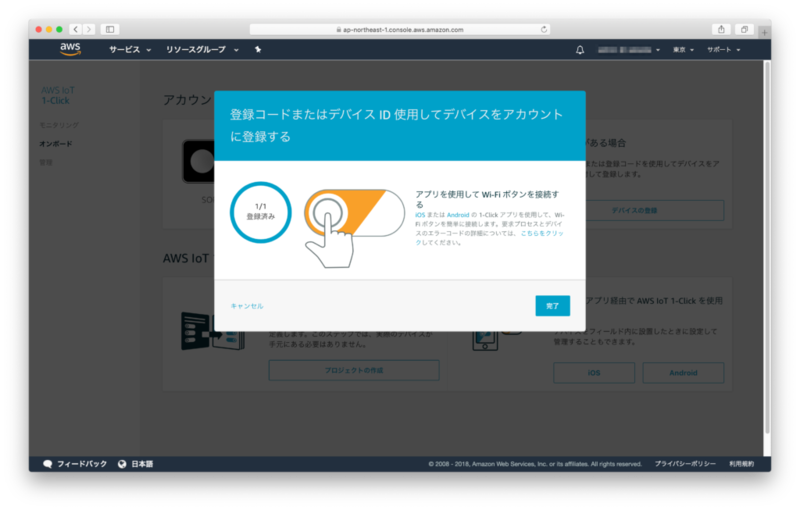Open AWS IoT 1-Click sidebar title

tap(58, 95)
